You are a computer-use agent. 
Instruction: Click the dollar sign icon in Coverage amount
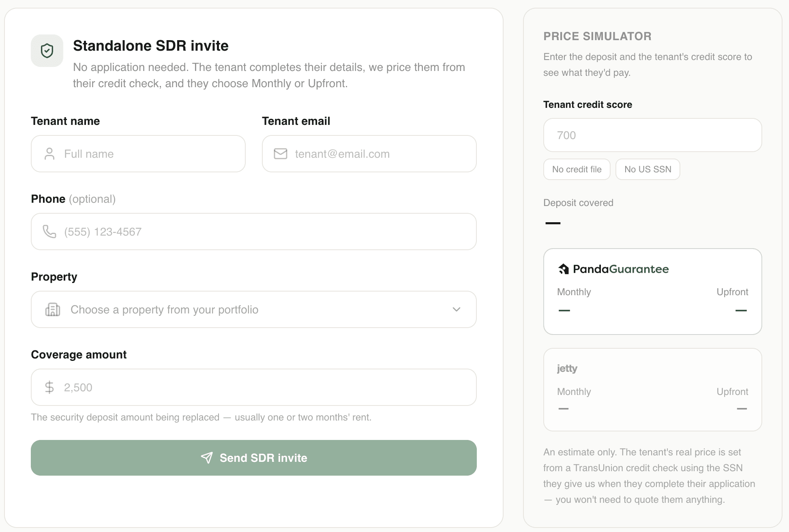point(49,387)
